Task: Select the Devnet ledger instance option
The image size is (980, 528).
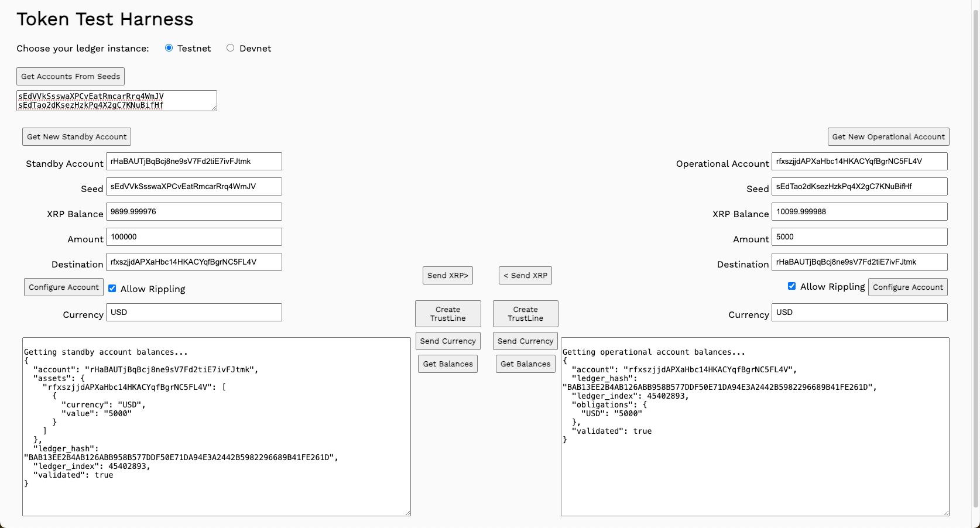Action: click(230, 48)
